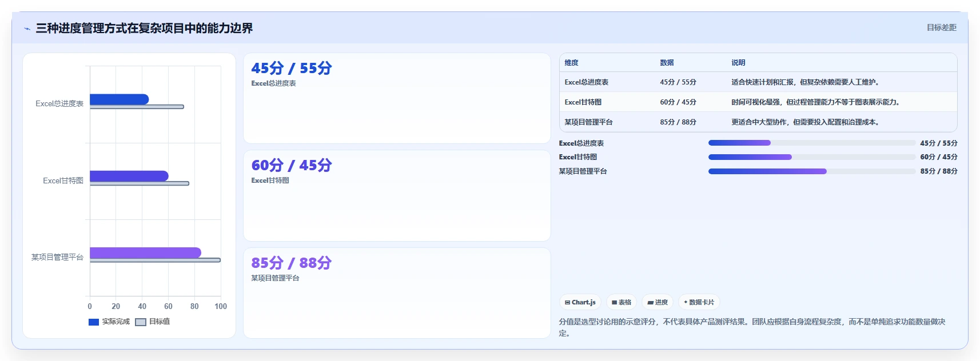Click the small icon beside the panel title
This screenshot has height=361, width=980.
(x=27, y=29)
